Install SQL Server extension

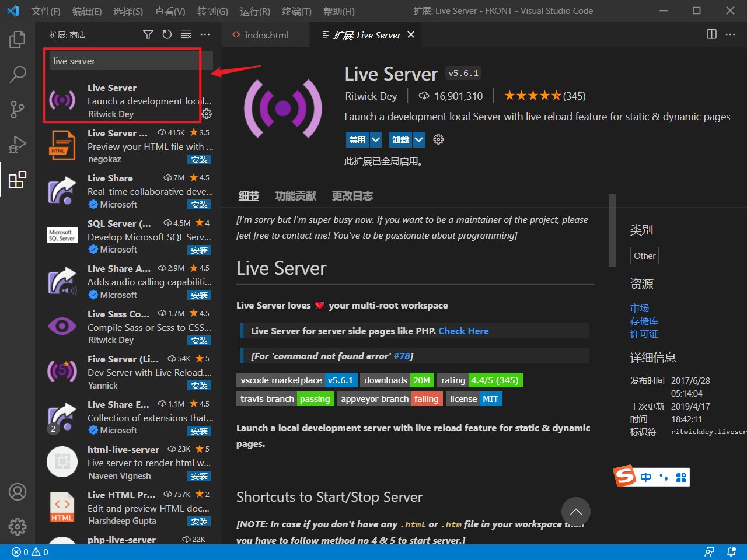(x=199, y=250)
